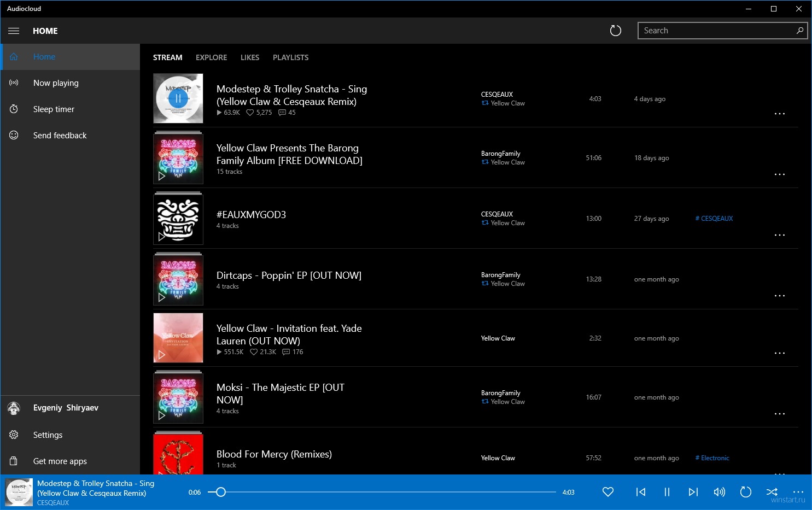Skip to the next track
This screenshot has height=510, width=812.
click(x=693, y=492)
